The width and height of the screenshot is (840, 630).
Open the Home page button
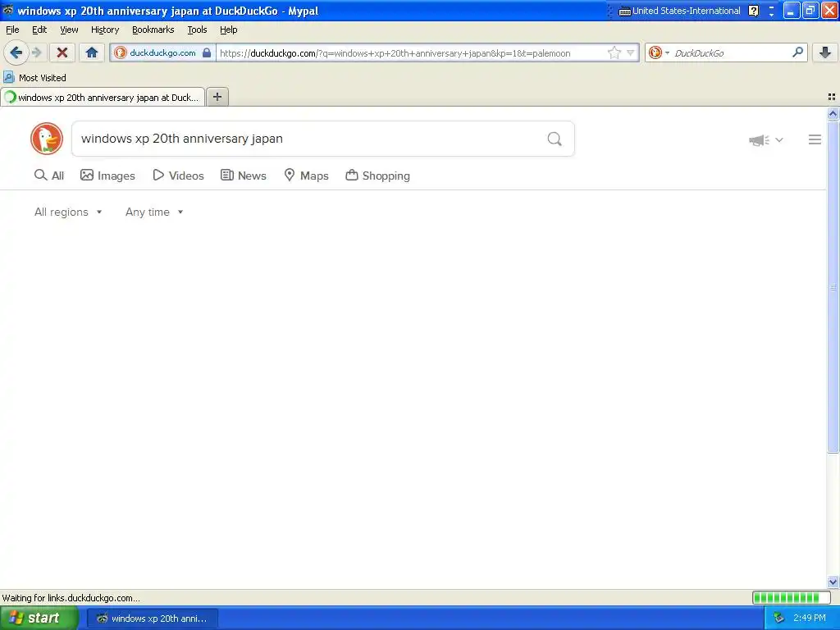(92, 52)
